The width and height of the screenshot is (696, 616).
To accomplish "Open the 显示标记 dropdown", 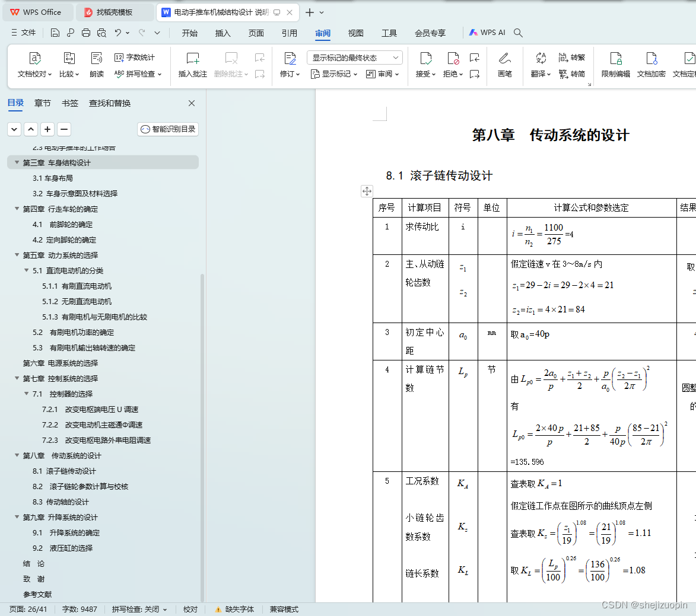I will click(334, 74).
